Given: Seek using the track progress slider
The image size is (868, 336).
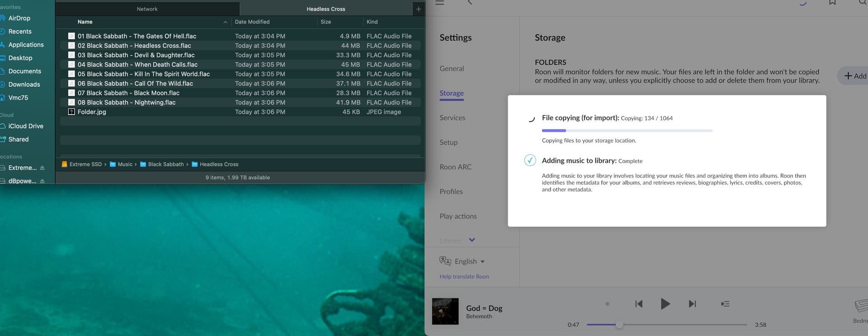Looking at the screenshot, I should [620, 325].
